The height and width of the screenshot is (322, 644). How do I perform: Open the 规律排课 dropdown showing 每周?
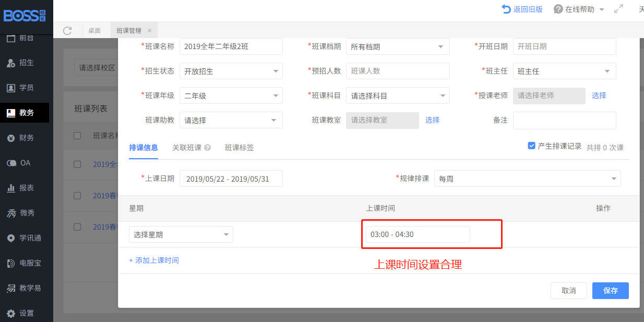click(528, 178)
